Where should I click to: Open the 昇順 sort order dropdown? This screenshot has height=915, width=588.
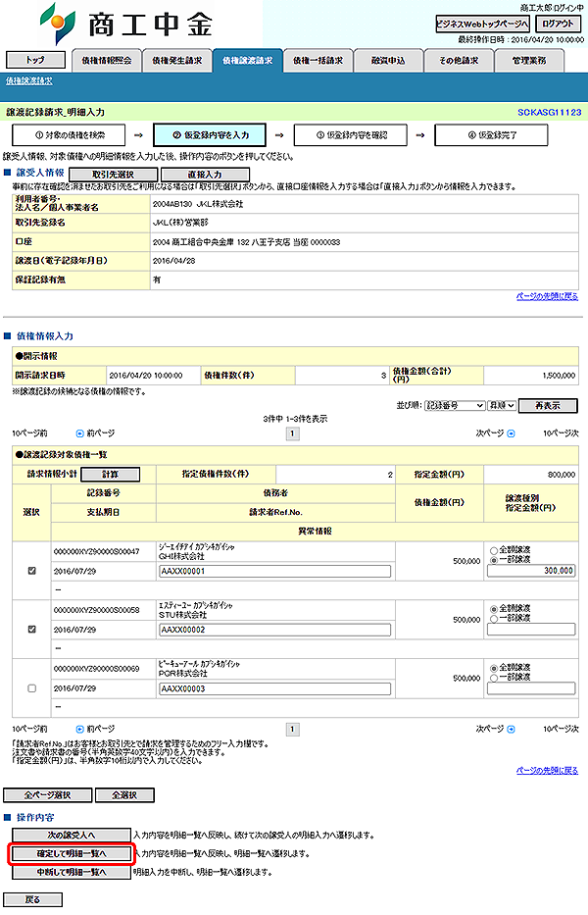tap(502, 406)
